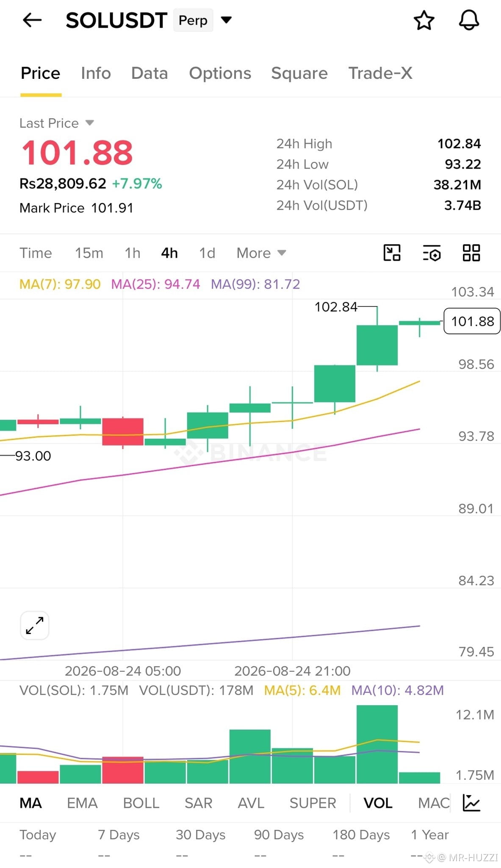Go back using the left arrow
The image size is (501, 868).
pos(32,20)
